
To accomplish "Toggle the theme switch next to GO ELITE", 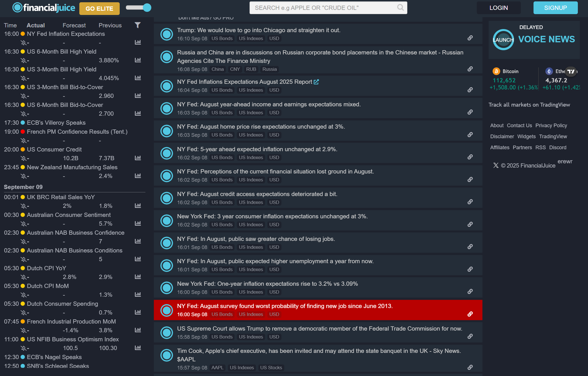I will coord(139,8).
